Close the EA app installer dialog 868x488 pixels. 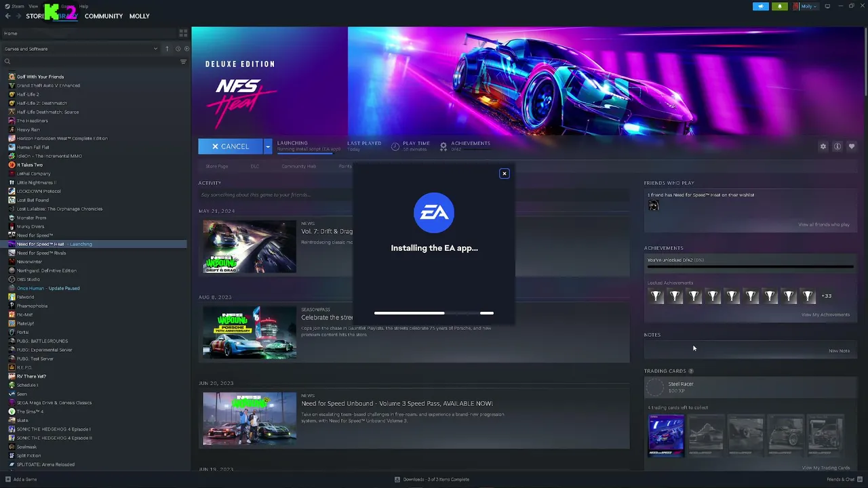coord(505,174)
